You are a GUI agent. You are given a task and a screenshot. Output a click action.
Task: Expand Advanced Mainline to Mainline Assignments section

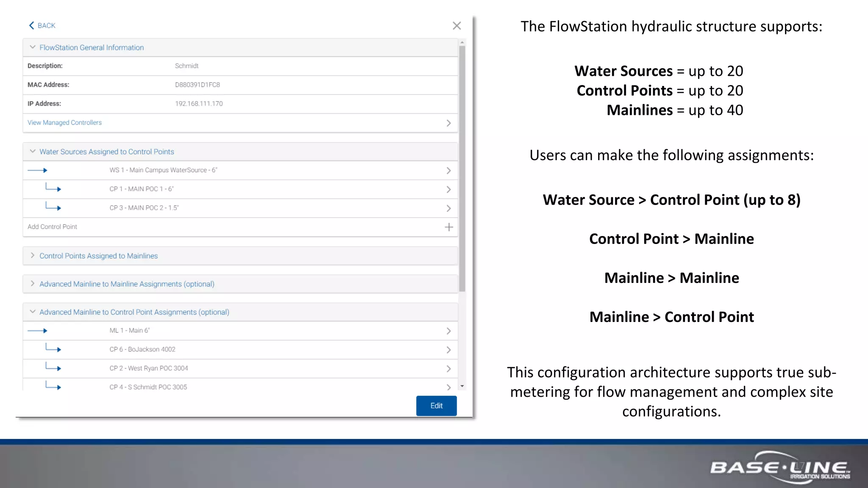(x=33, y=284)
